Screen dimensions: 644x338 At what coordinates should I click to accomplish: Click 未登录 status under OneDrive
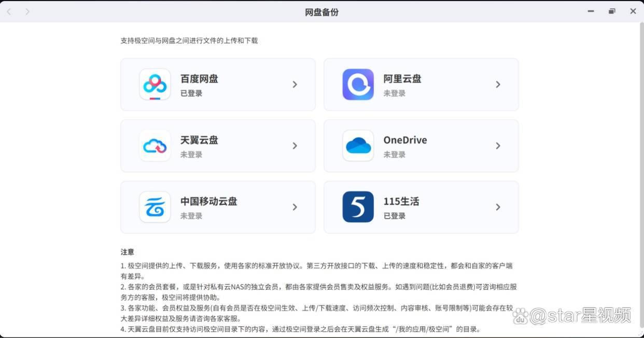(395, 155)
